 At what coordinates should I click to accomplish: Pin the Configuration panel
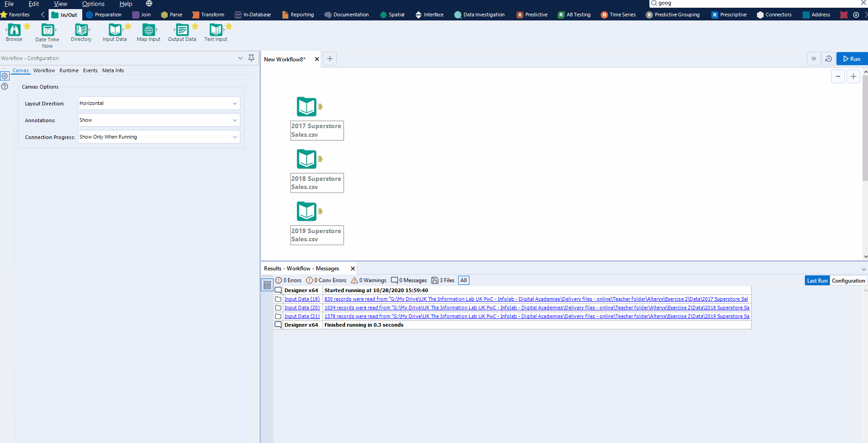coord(251,58)
